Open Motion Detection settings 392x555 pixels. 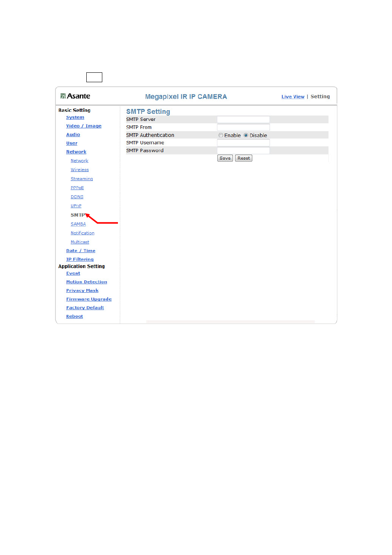87,282
